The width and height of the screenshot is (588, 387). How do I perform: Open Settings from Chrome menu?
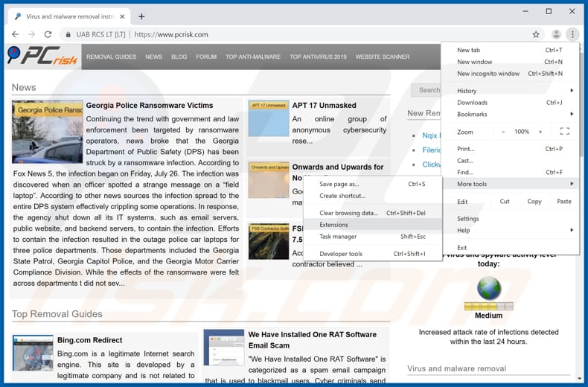[x=468, y=219]
